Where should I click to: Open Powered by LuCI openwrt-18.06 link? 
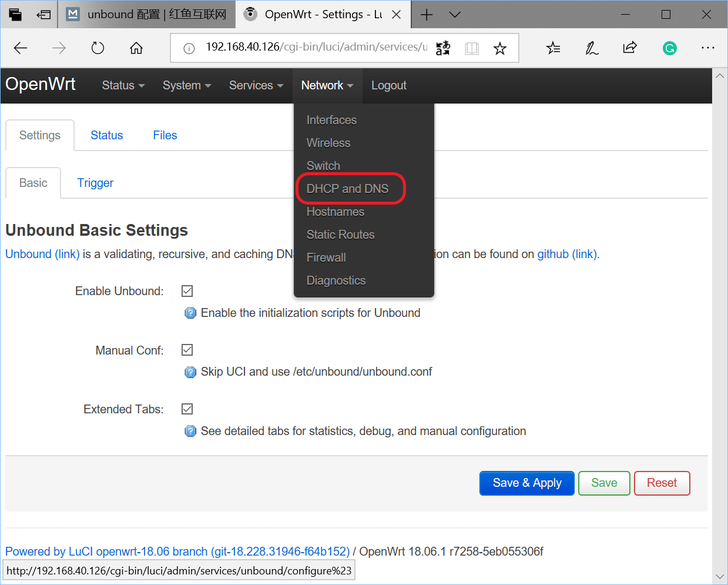pyautogui.click(x=177, y=551)
